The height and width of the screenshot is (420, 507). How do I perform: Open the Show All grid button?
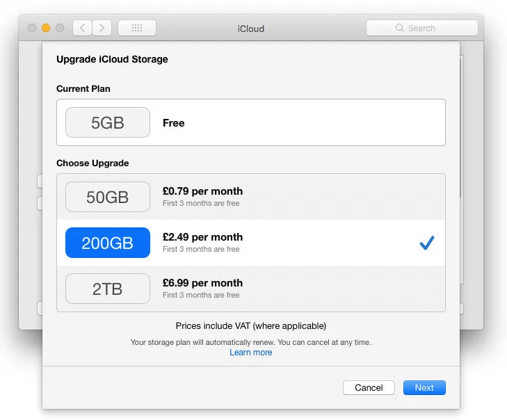[137, 28]
